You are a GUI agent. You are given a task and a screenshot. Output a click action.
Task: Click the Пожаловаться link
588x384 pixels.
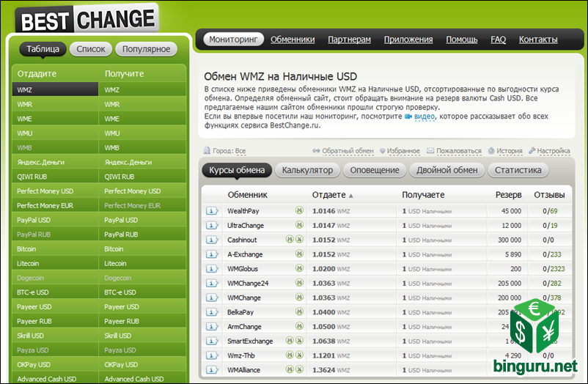click(x=459, y=151)
